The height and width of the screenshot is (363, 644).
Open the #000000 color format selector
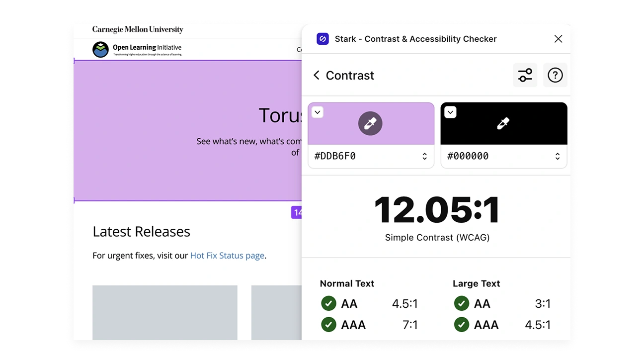558,156
